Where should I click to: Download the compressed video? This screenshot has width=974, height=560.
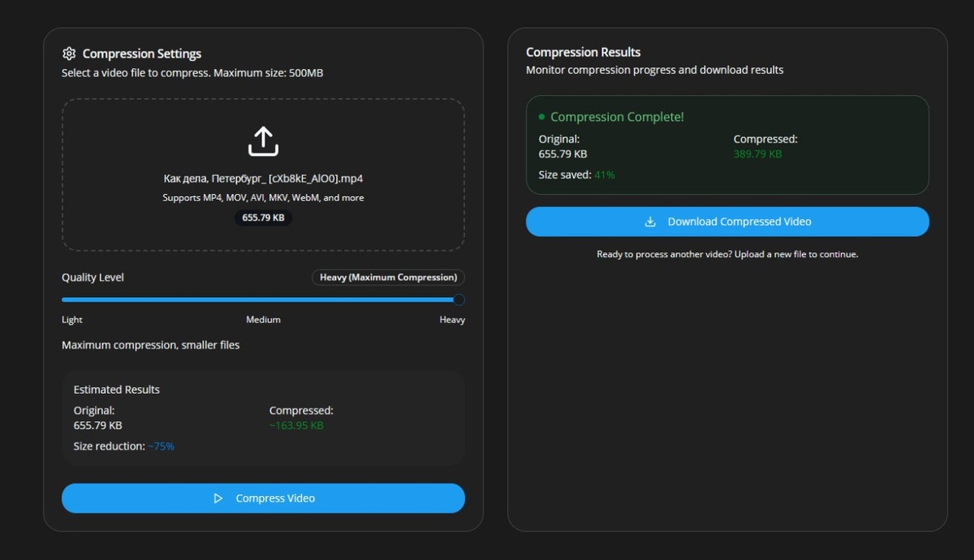727,222
